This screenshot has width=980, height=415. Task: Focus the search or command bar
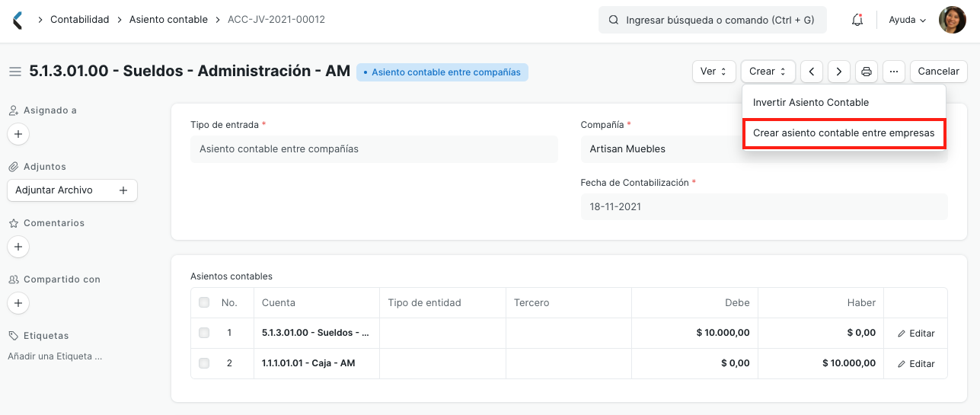pos(713,21)
